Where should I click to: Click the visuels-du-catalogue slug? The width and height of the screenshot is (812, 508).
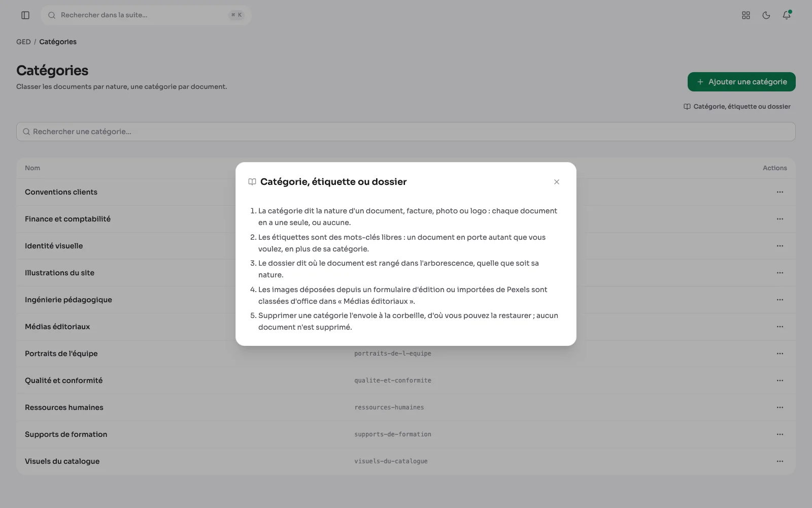point(391,461)
